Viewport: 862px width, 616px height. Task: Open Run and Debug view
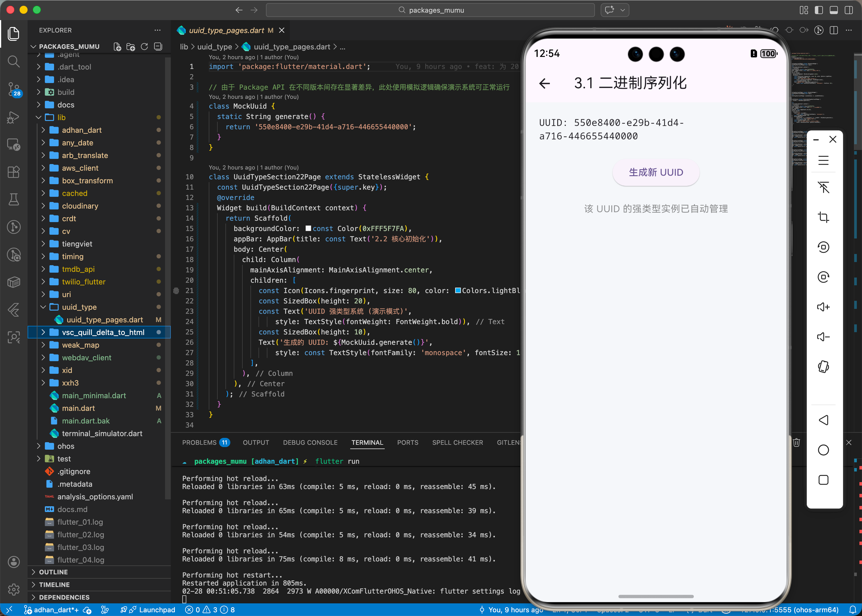14,117
